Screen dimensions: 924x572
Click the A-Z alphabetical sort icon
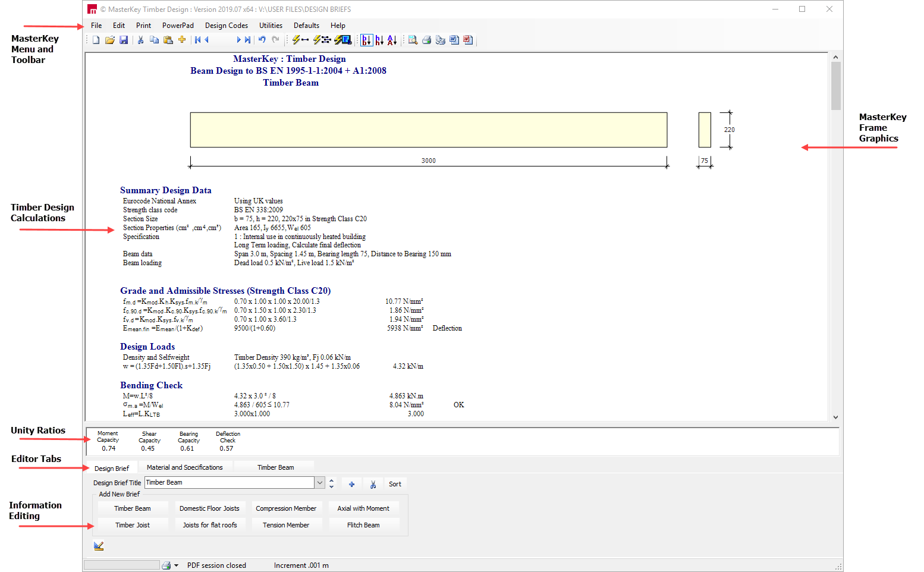[x=392, y=40]
